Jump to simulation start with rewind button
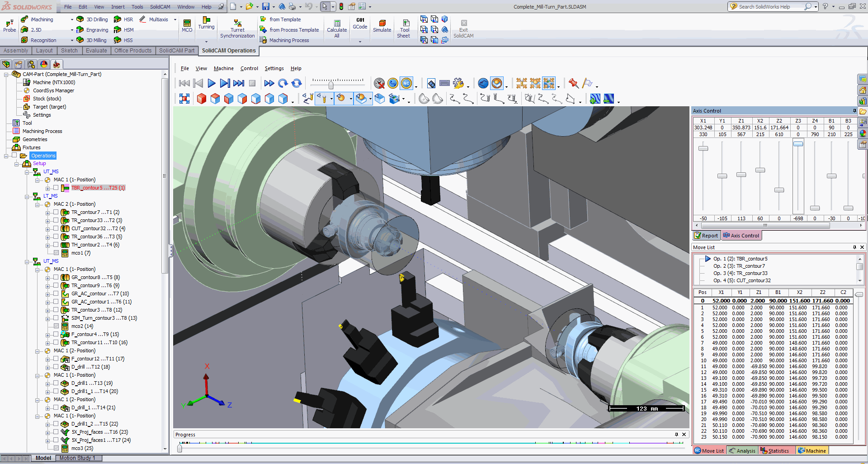 (184, 83)
